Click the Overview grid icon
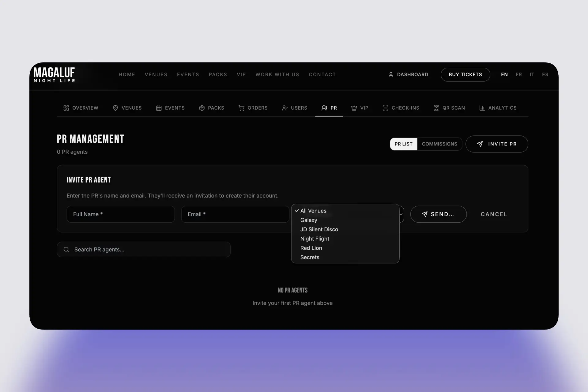 click(66, 108)
